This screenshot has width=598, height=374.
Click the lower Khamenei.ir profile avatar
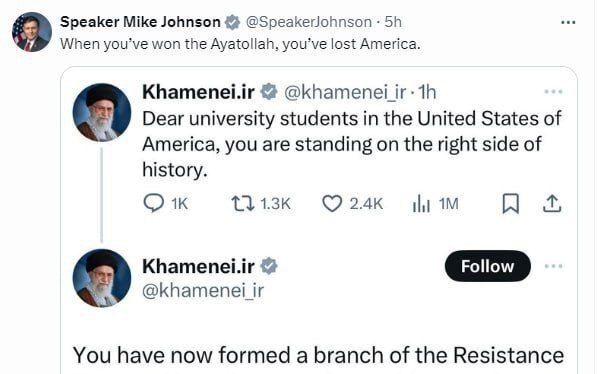[102, 278]
